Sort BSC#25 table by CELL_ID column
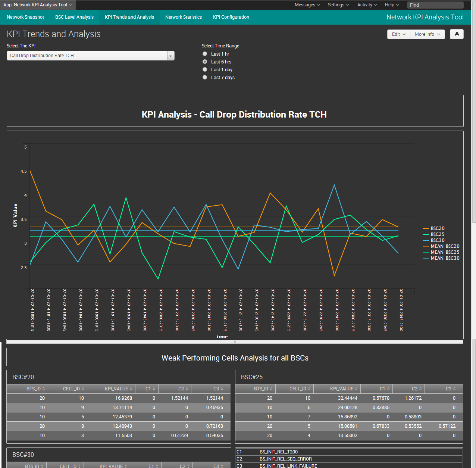 click(x=295, y=389)
